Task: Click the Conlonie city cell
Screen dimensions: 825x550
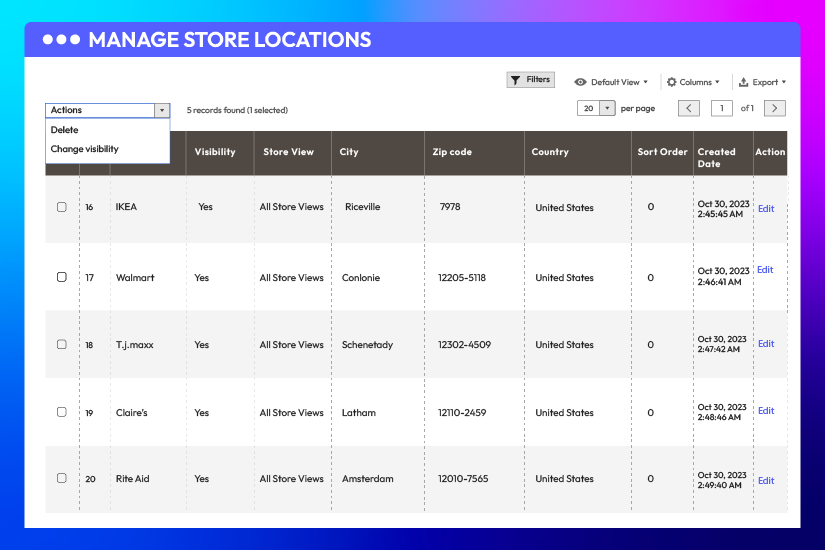Action: coord(361,278)
